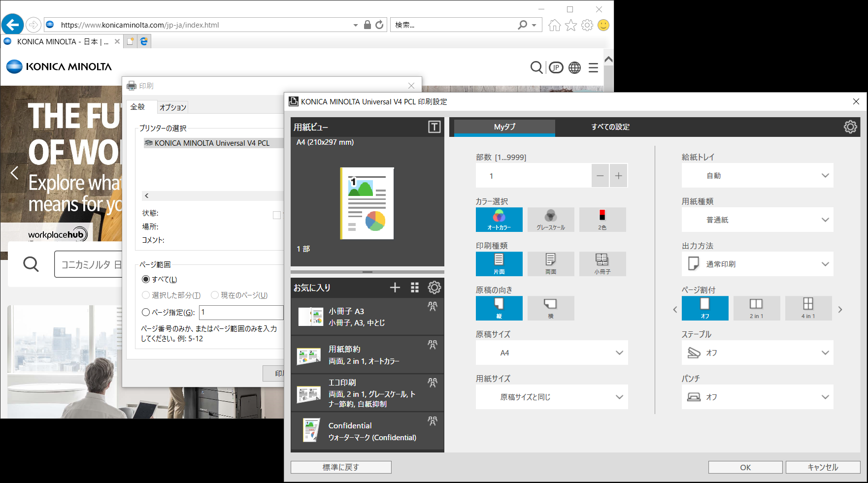Switch to すべての設定 tab
Image resolution: width=868 pixels, height=483 pixels.
point(610,127)
